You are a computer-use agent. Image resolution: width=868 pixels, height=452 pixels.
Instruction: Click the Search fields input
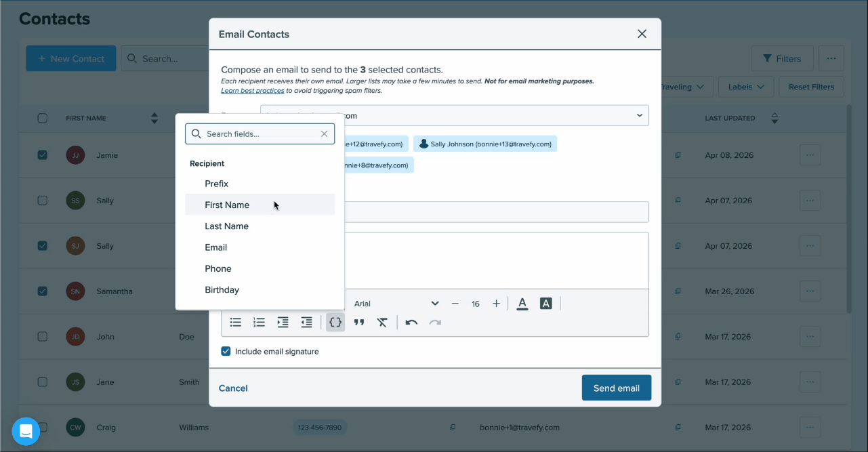coord(260,134)
